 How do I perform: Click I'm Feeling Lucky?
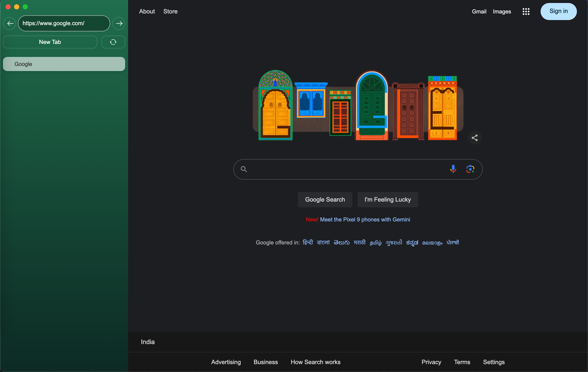point(388,199)
